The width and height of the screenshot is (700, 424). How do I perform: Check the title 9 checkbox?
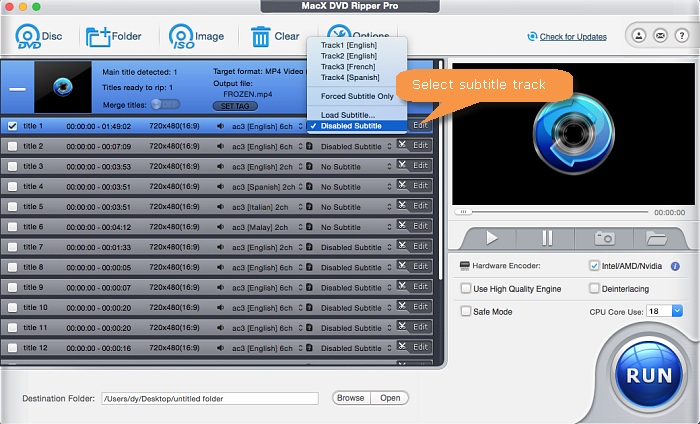(12, 287)
